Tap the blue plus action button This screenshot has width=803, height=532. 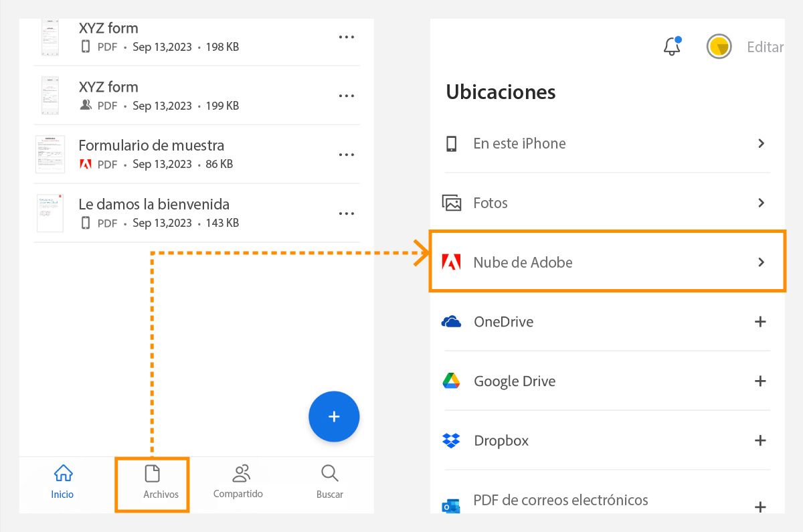334,416
